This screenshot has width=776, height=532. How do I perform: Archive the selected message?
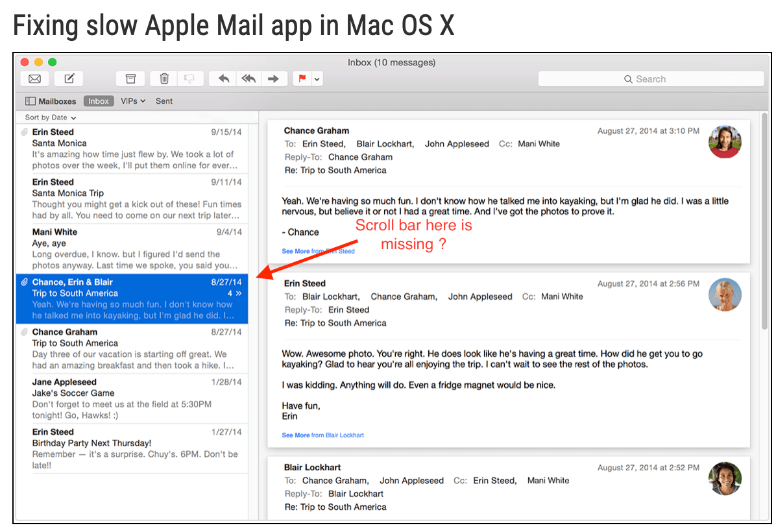click(130, 78)
